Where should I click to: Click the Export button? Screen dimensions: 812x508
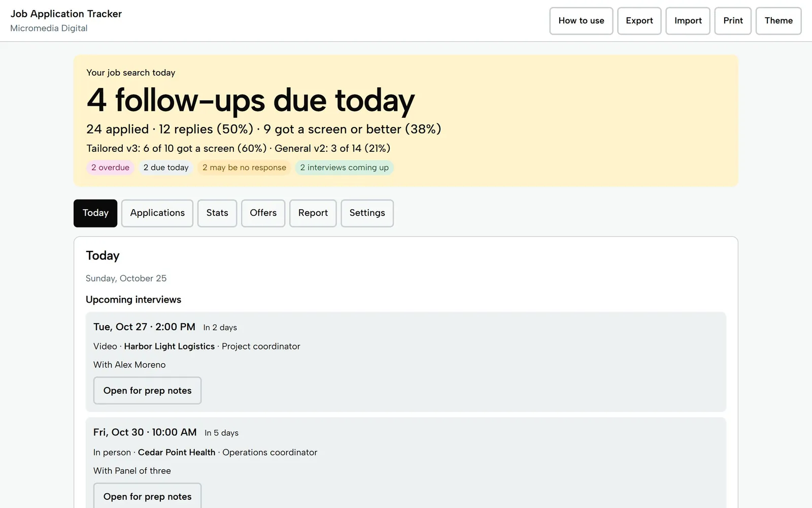click(x=639, y=21)
